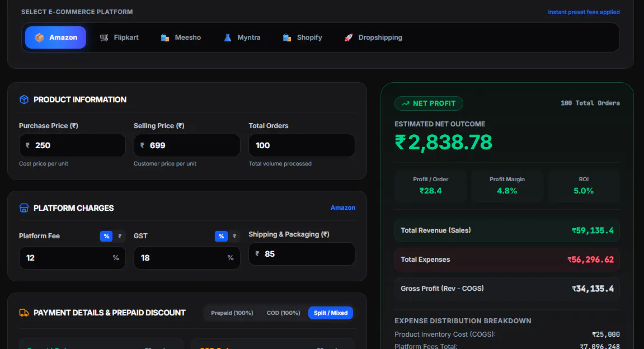
Task: Click 'Cost price per unit' hint text
Action: [x=44, y=163]
